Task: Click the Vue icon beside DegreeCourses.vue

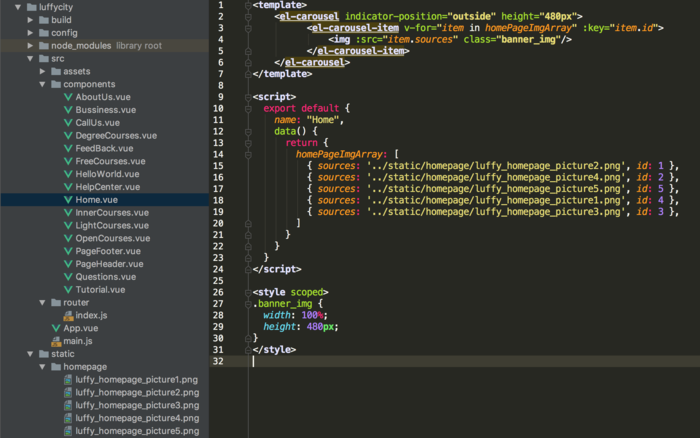Action: click(x=68, y=136)
